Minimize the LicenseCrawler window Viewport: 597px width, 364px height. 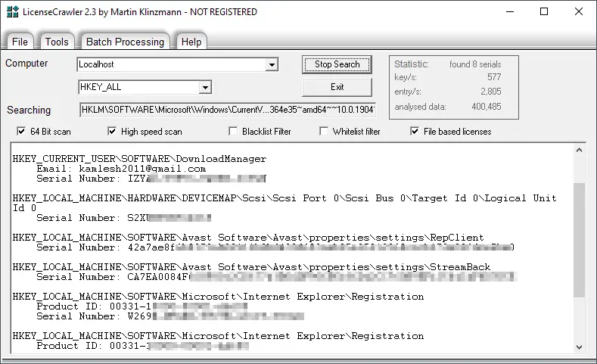510,12
